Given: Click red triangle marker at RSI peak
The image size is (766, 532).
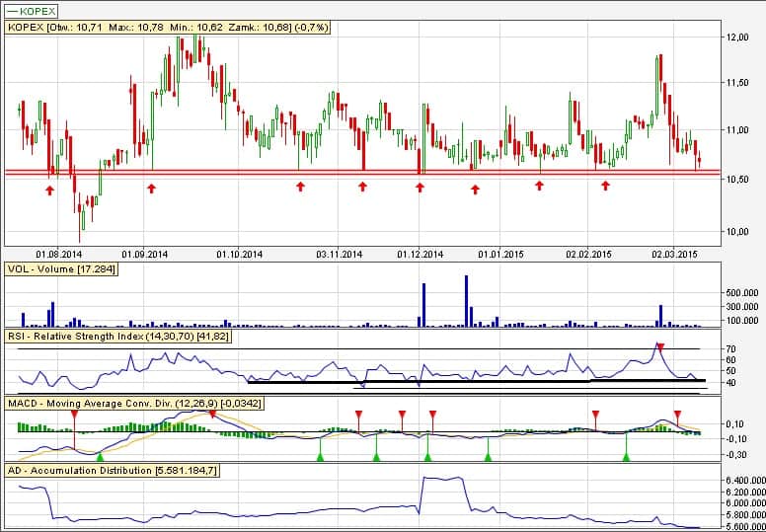Looking at the screenshot, I should point(660,346).
